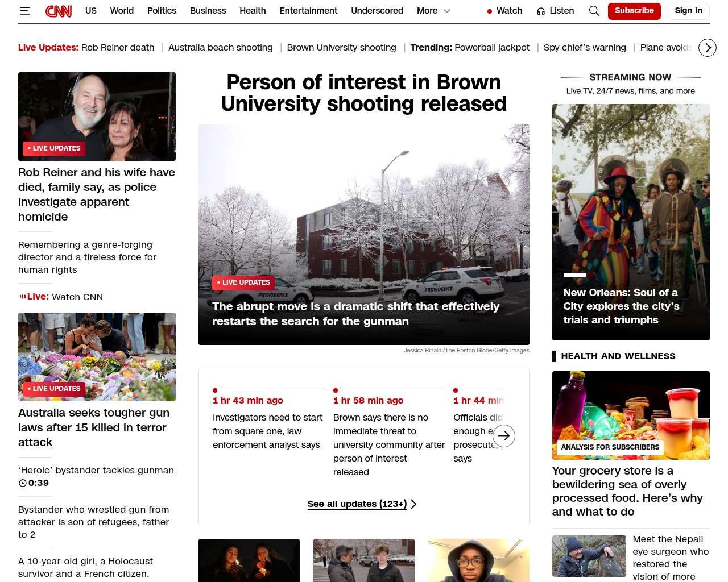
Task: Open the Rob Reiner photo thumbnail
Action: point(97,116)
